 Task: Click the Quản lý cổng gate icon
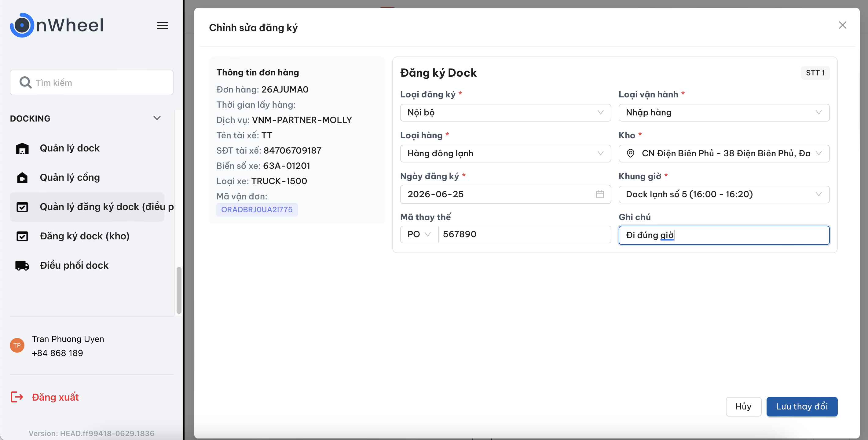(x=22, y=177)
